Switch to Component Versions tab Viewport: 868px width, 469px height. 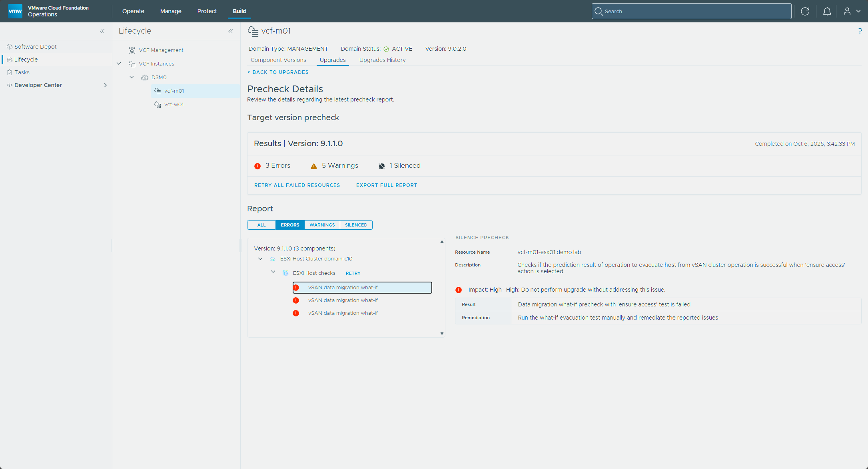pos(278,60)
